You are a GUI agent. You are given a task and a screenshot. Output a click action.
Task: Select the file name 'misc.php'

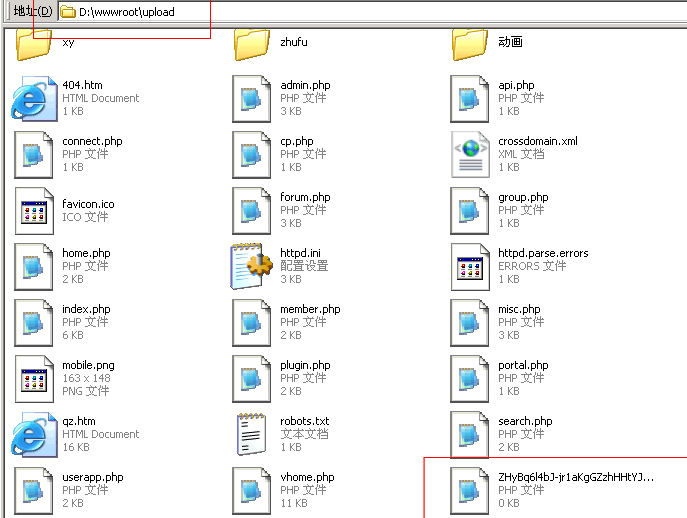click(x=519, y=309)
